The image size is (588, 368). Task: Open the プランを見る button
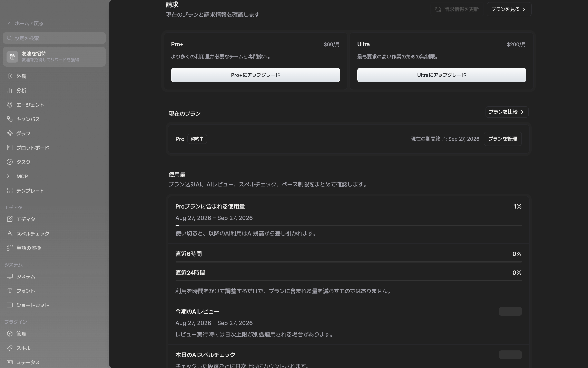coord(509,9)
